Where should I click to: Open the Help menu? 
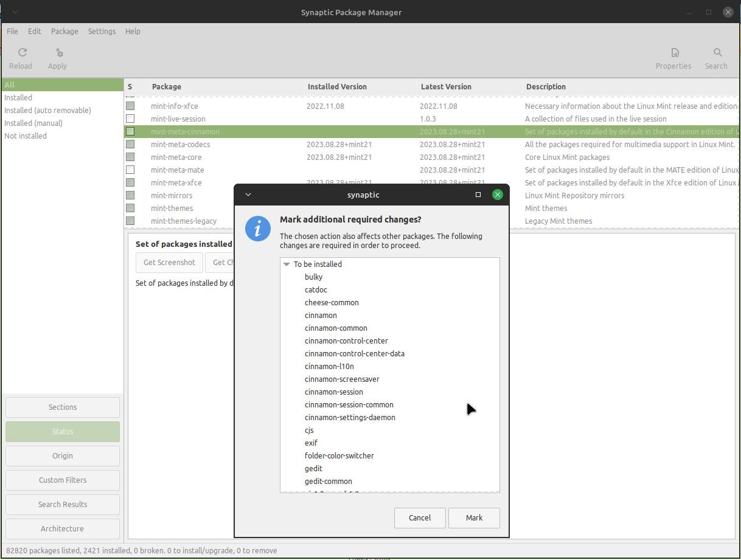point(133,31)
